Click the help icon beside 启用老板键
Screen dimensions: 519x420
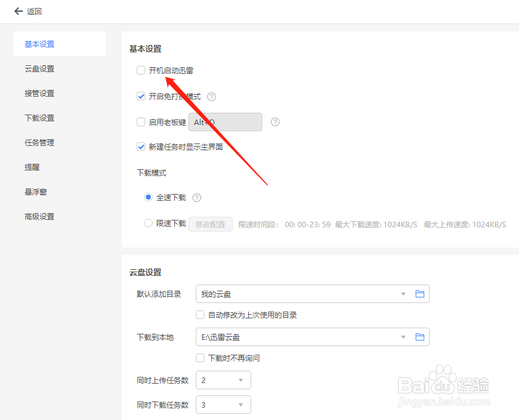pos(275,122)
